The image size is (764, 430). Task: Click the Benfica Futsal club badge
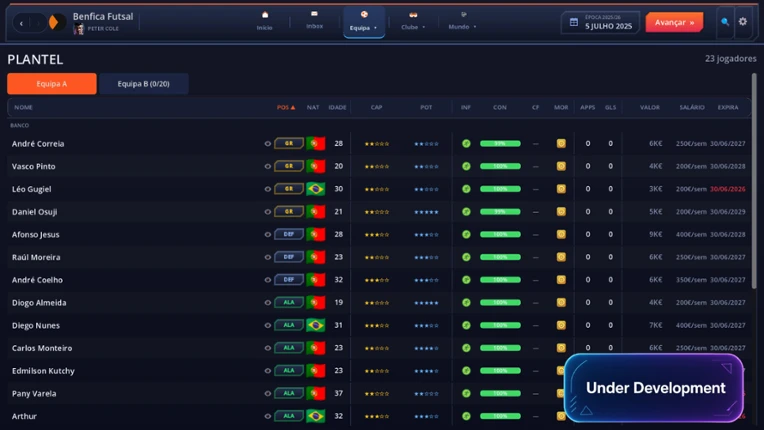point(57,22)
